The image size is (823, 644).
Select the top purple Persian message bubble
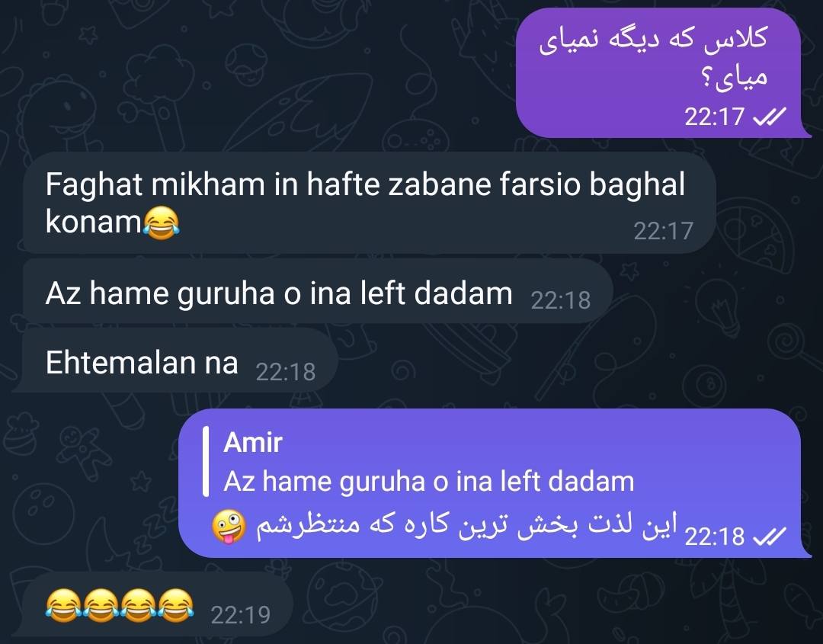point(662,72)
